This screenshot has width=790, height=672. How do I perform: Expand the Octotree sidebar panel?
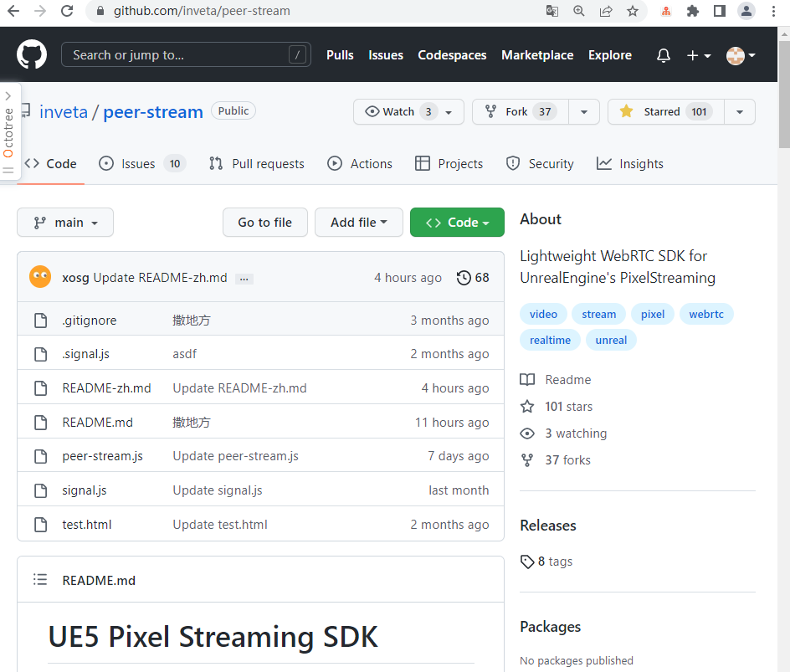tap(10, 94)
